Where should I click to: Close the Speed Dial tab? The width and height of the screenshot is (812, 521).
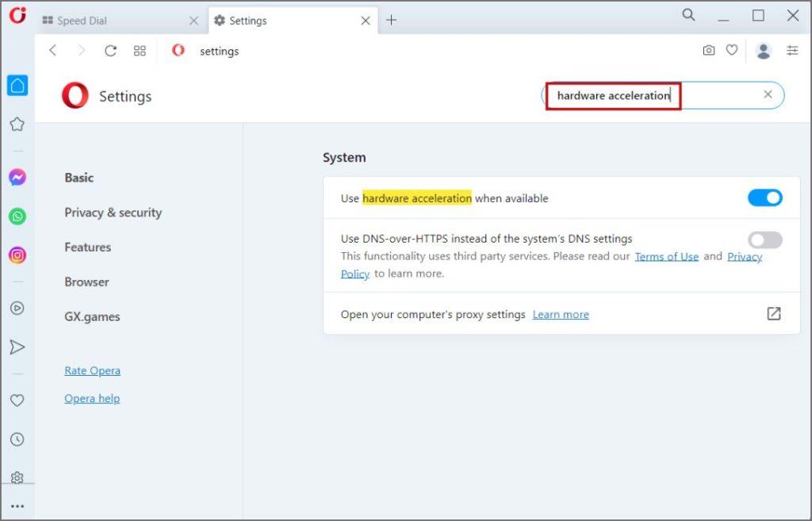pyautogui.click(x=193, y=21)
